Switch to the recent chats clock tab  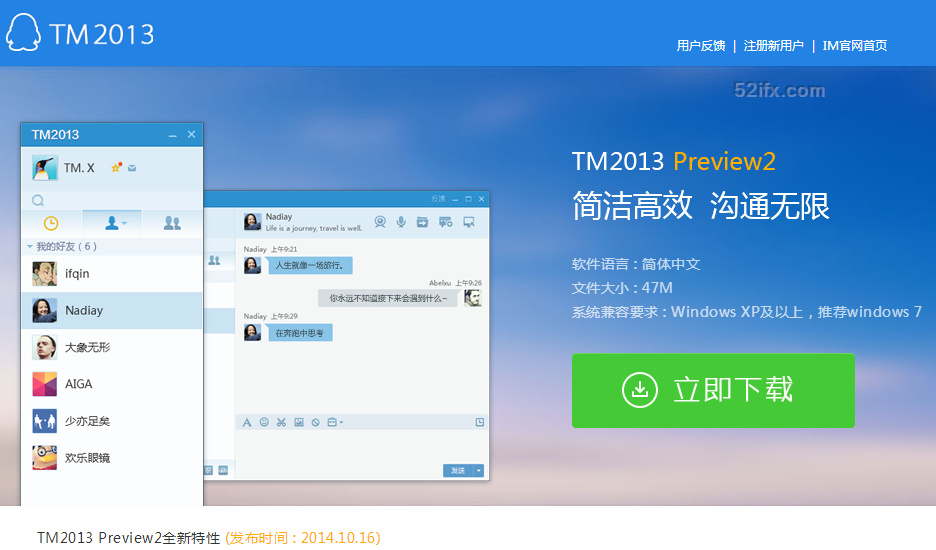[51, 223]
